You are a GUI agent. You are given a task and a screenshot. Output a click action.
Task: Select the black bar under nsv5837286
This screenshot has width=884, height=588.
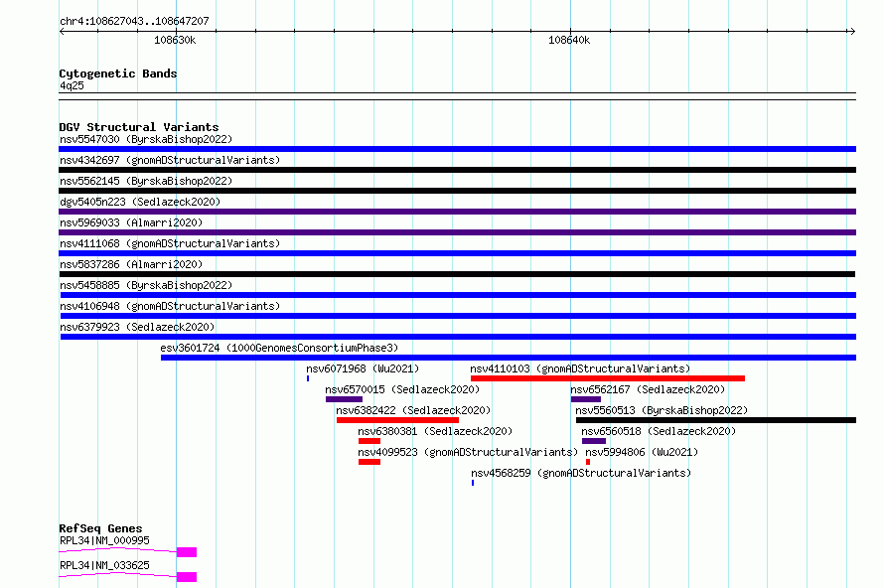pos(457,274)
